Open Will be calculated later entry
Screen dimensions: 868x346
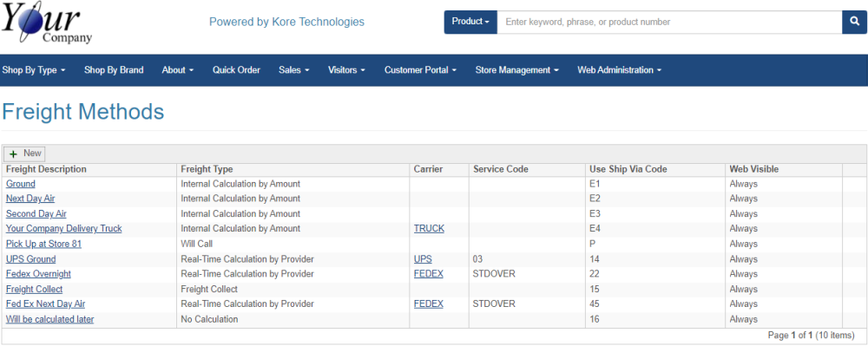click(49, 319)
